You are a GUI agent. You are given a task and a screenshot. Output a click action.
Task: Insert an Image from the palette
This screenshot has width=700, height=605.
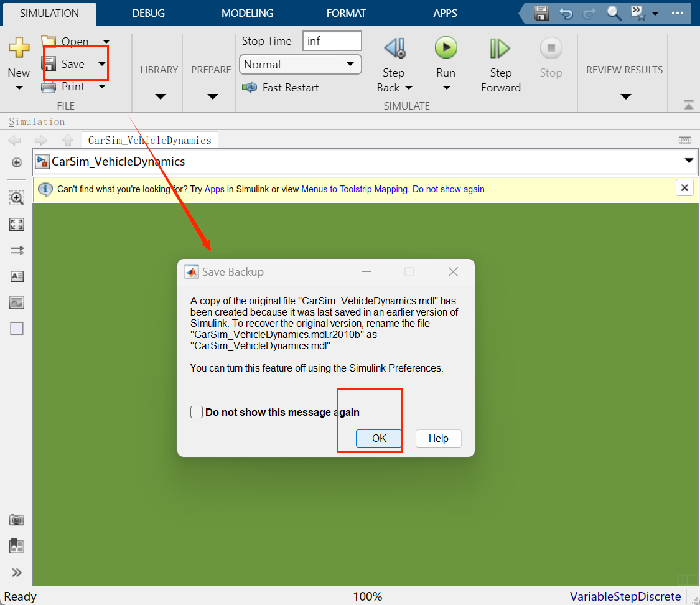click(17, 302)
